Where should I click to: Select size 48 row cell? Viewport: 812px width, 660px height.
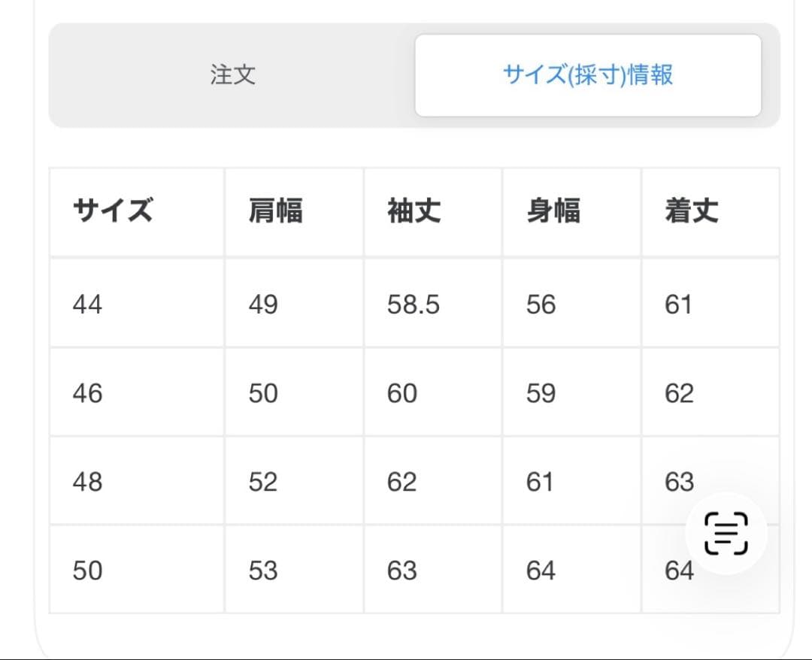[x=88, y=482]
